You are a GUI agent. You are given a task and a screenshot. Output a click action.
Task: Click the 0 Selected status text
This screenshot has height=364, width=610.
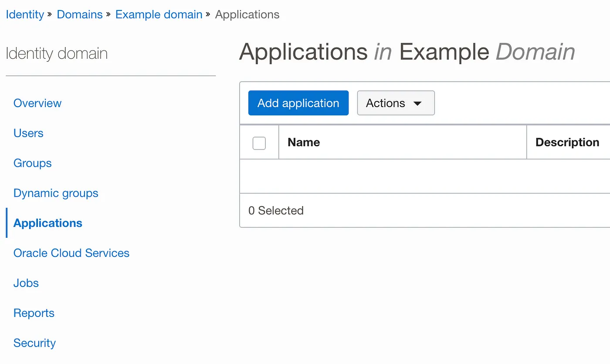[276, 211]
